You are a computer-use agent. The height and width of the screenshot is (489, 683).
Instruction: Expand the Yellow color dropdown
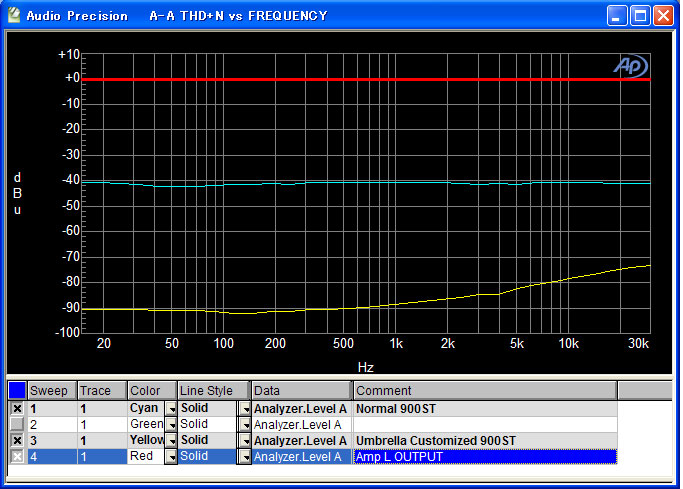point(171,441)
